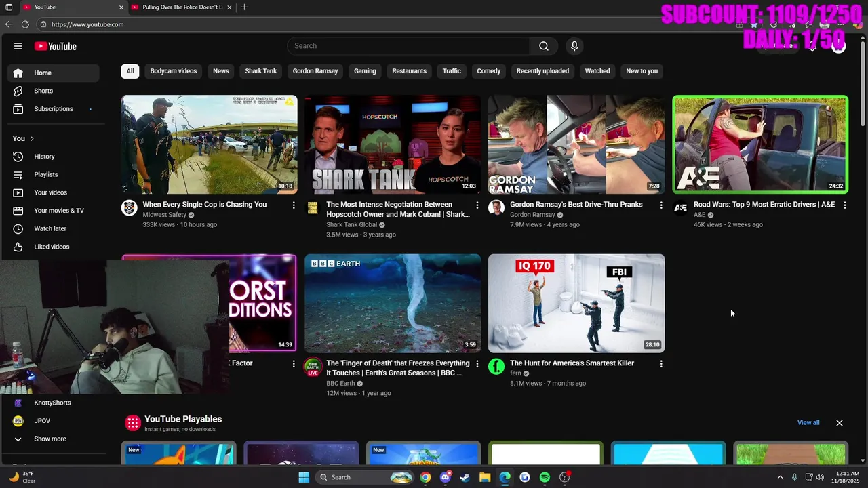Select the New to you chip

642,71
